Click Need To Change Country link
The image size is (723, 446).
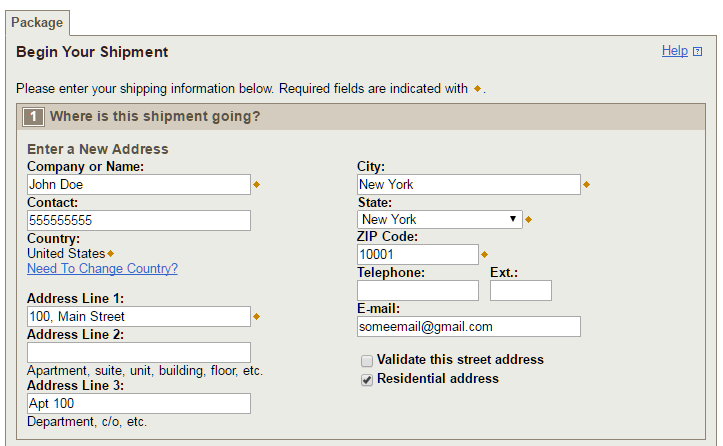pyautogui.click(x=102, y=269)
